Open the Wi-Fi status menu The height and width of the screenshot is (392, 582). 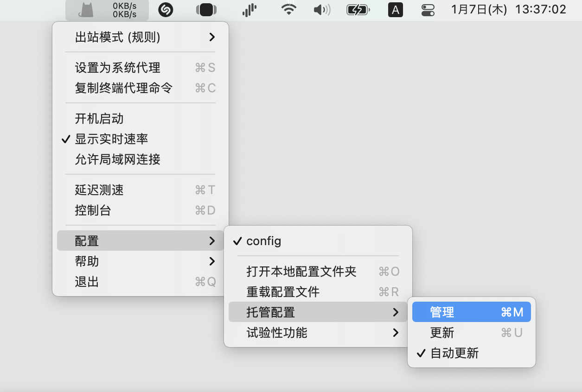click(x=289, y=10)
